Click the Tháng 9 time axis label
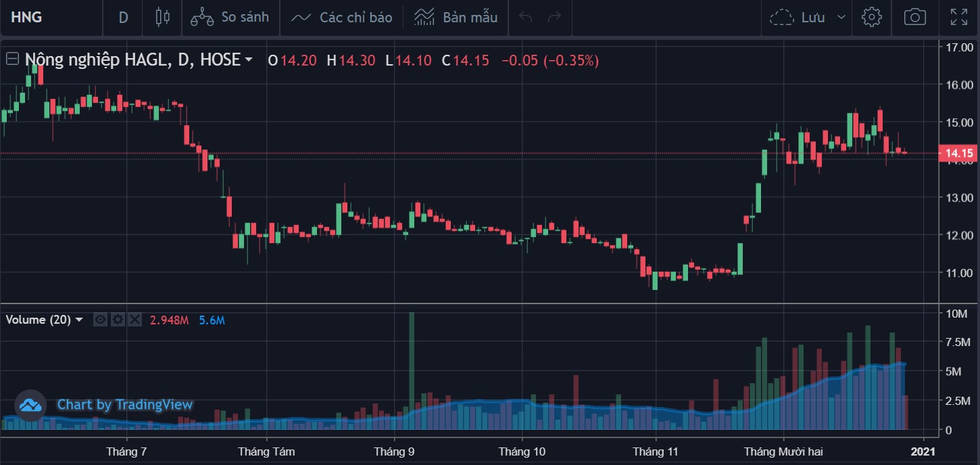This screenshot has height=465, width=980. coord(395,451)
